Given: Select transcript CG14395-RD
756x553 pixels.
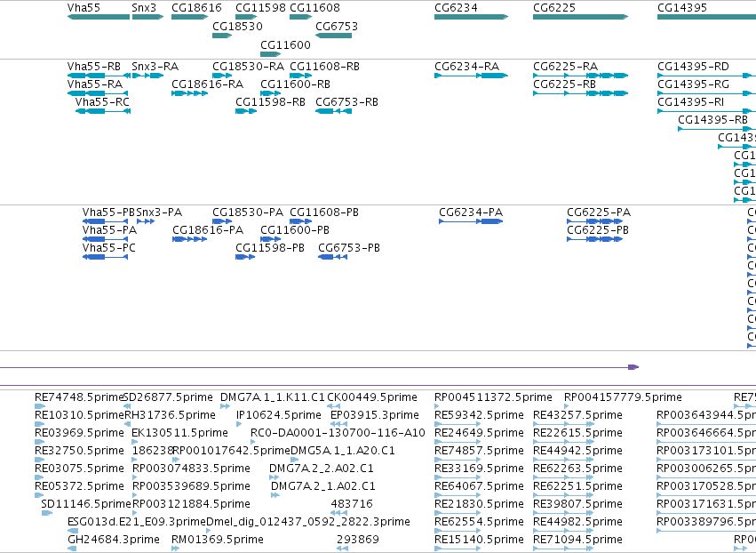Looking at the screenshot, I should click(693, 67).
